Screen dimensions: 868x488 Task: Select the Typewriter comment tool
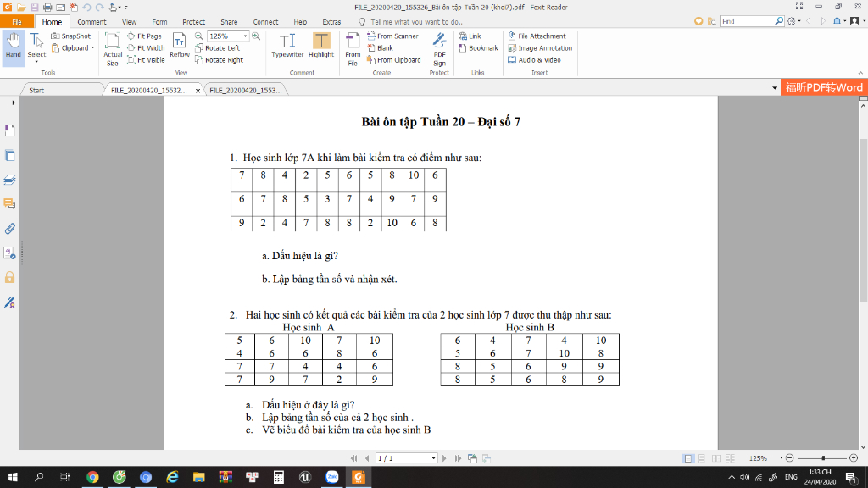[x=287, y=46]
